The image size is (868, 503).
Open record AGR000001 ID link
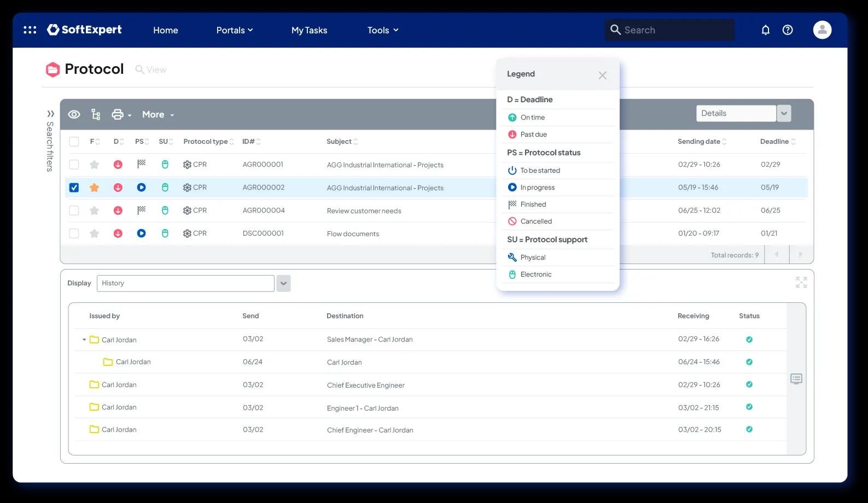click(x=263, y=165)
